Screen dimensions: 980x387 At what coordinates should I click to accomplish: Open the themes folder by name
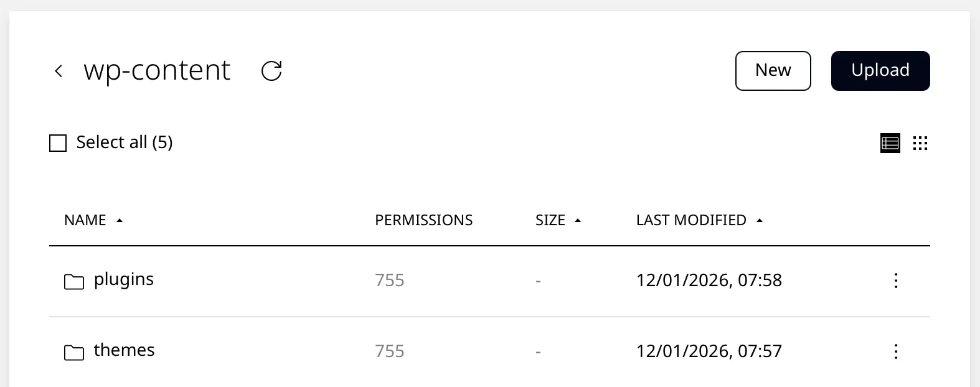point(125,350)
